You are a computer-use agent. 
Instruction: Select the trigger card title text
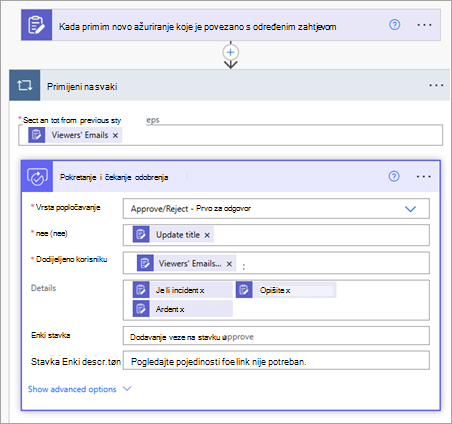[x=197, y=27]
